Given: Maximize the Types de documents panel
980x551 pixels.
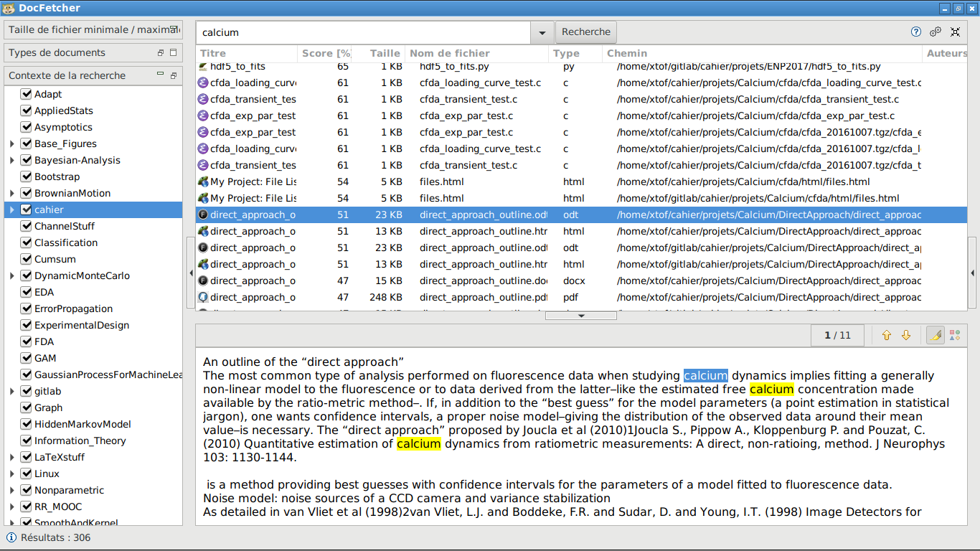Looking at the screenshot, I should pos(174,52).
